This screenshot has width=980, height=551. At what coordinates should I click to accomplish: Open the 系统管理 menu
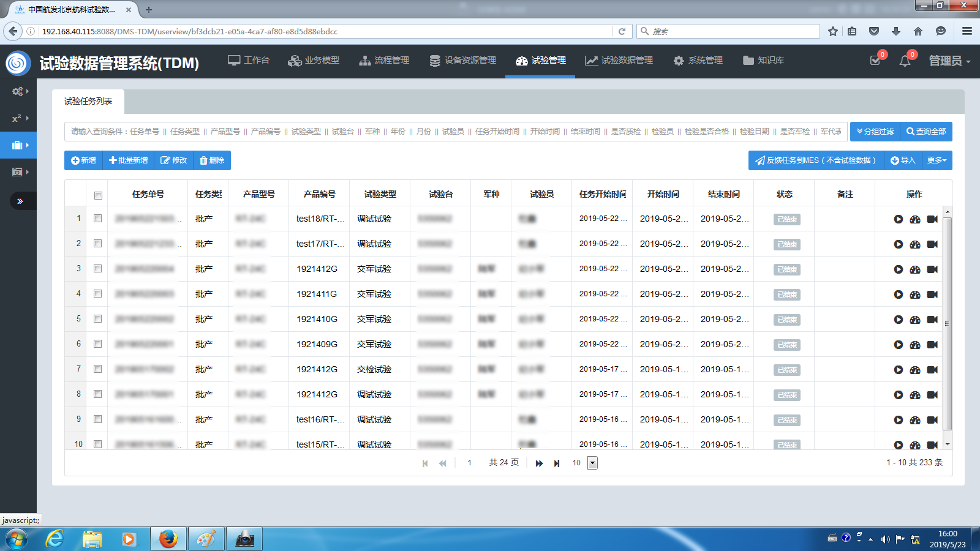[x=698, y=61]
